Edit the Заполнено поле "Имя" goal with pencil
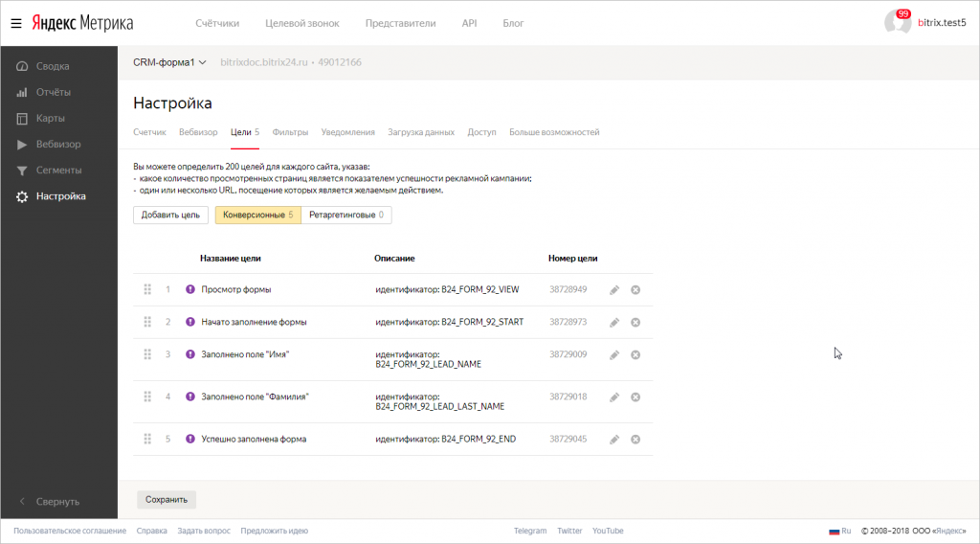This screenshot has width=980, height=544. click(614, 355)
